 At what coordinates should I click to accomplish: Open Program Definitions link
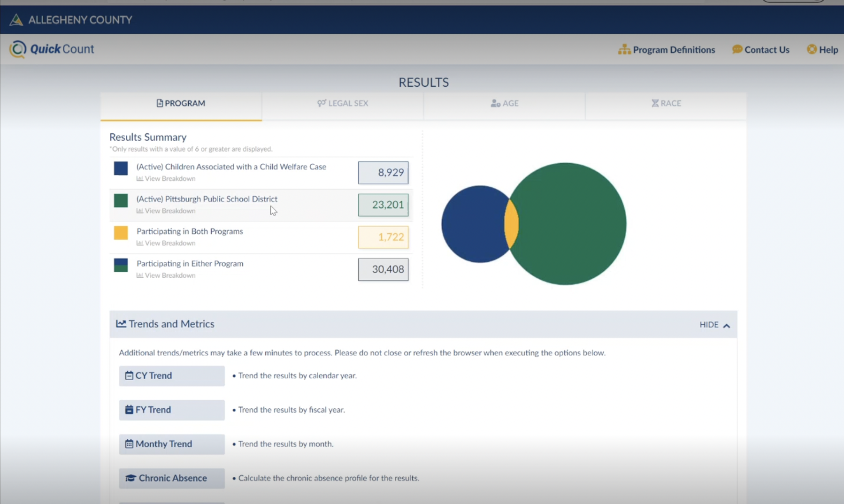(667, 50)
